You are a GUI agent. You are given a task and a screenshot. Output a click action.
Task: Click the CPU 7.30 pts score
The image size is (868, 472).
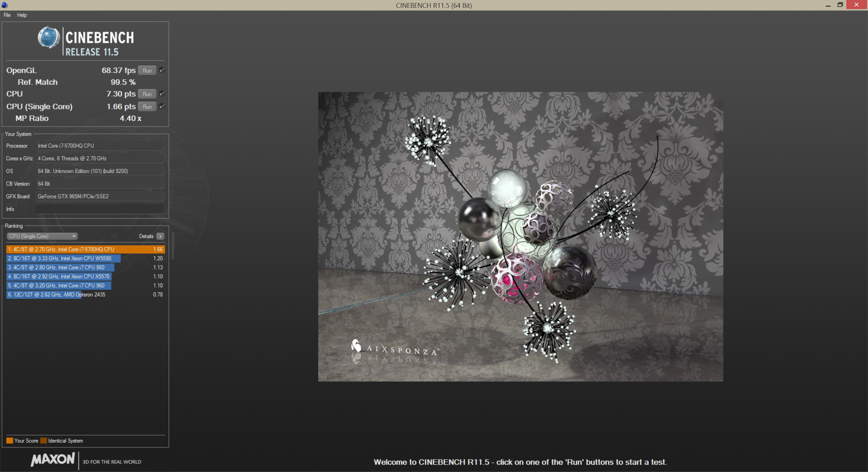click(x=121, y=94)
